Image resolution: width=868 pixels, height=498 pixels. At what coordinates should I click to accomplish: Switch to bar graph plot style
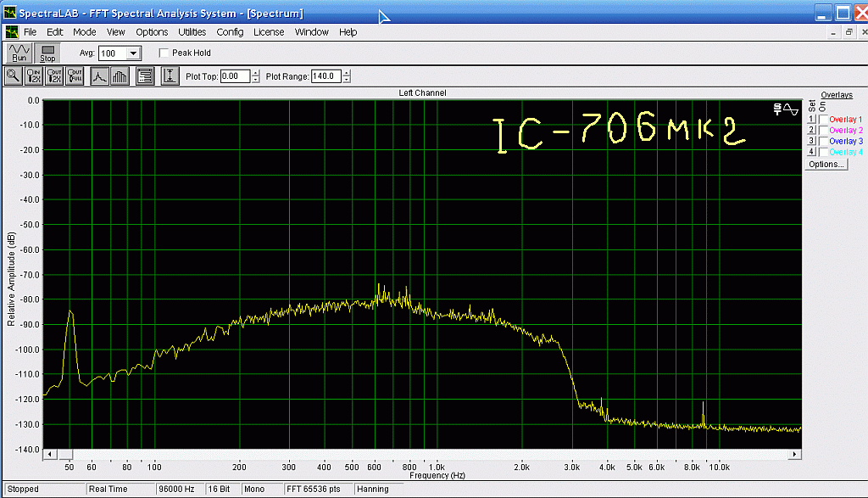click(x=120, y=76)
